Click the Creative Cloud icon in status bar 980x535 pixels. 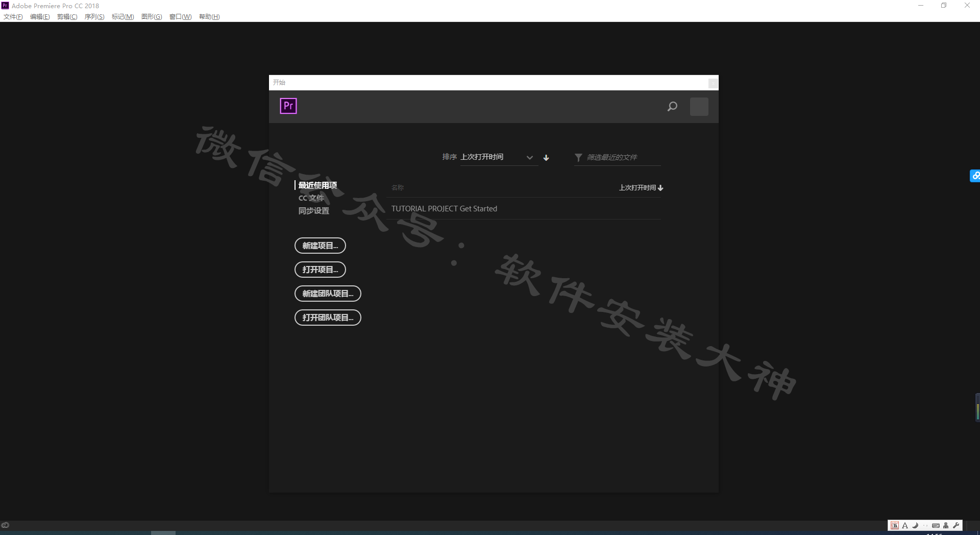tap(5, 525)
